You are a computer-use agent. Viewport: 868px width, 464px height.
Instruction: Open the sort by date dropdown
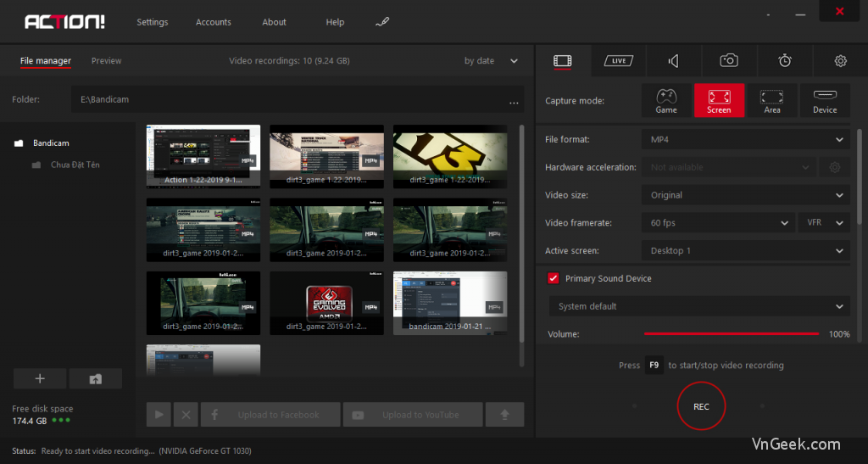(x=491, y=61)
